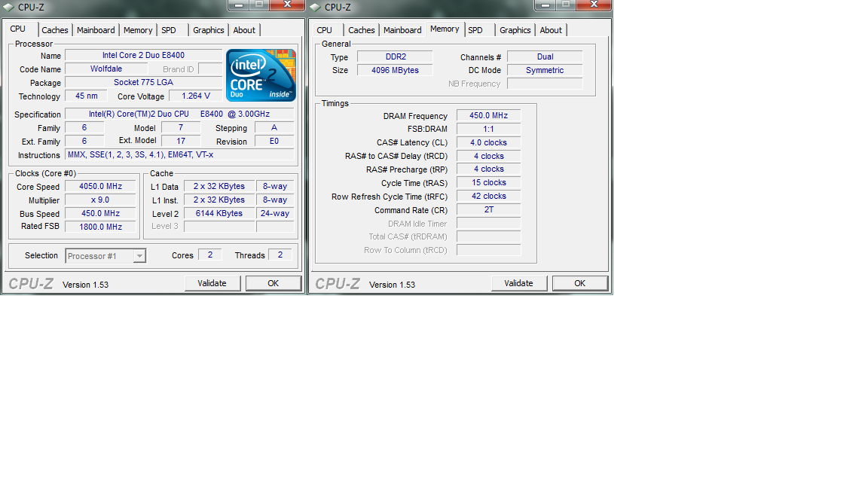Open the Memory tab in left window
This screenshot has height=488, width=868.
point(138,30)
